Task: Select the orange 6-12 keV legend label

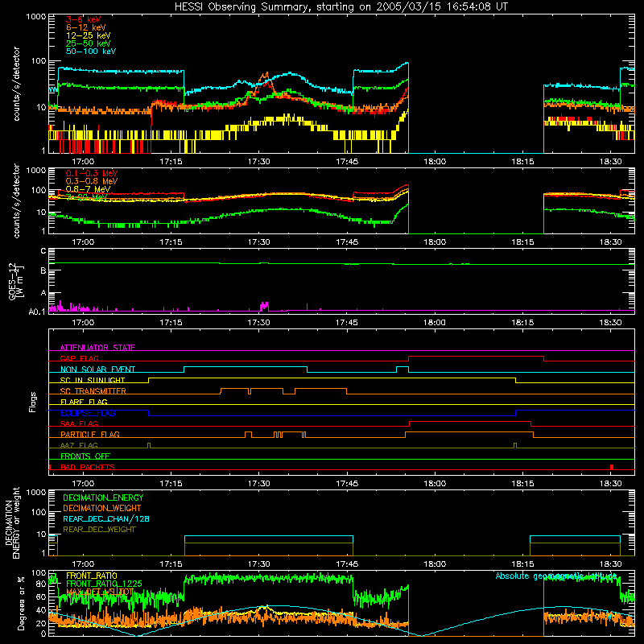Action: click(x=86, y=27)
